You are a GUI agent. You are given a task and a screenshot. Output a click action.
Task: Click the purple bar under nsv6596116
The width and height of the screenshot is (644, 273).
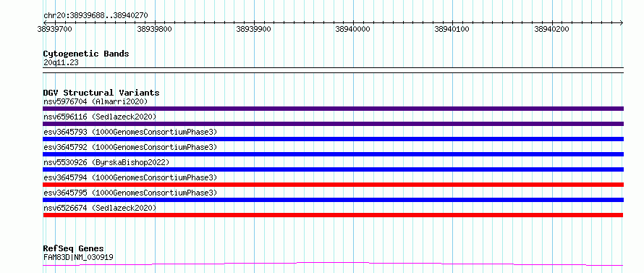[333, 124]
